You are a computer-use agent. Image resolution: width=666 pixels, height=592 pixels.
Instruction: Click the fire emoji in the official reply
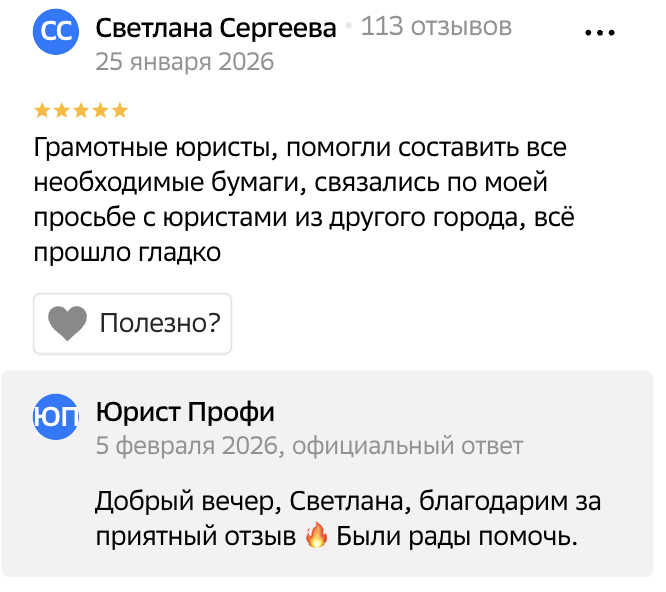[315, 537]
